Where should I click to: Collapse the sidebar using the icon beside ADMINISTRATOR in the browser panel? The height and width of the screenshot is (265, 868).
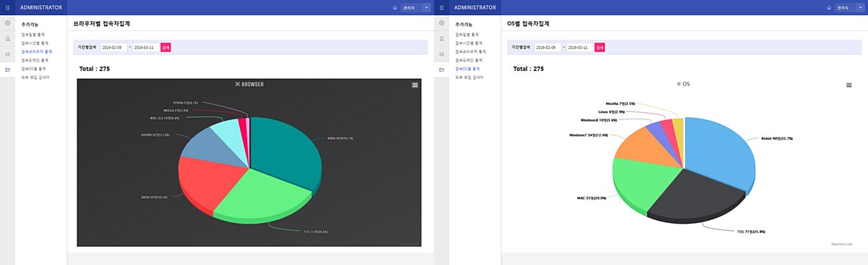tap(7, 7)
